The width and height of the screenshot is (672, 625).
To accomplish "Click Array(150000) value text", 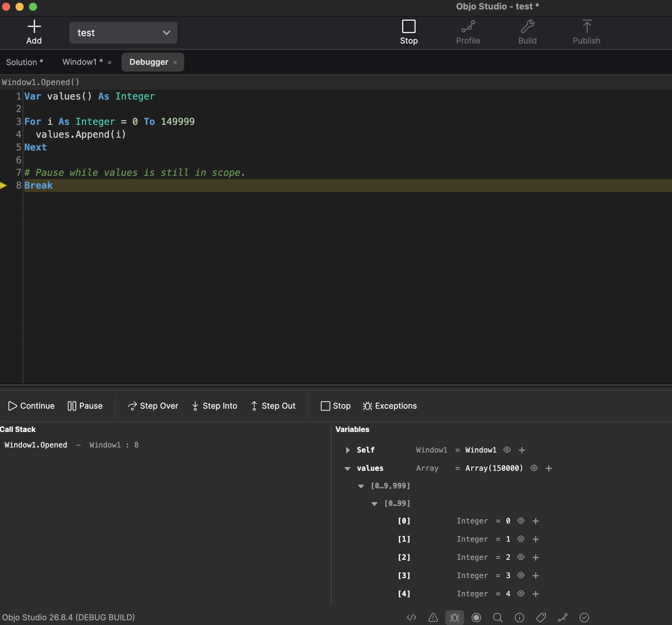I will pos(494,468).
